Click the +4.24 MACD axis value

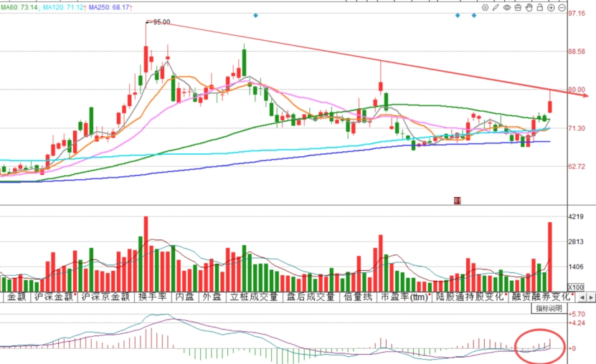[x=577, y=323]
